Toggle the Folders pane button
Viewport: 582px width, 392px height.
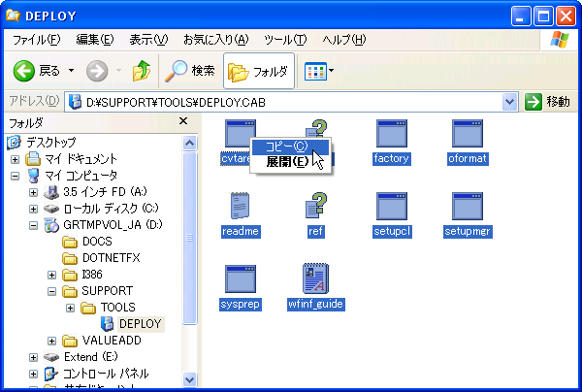pos(259,71)
